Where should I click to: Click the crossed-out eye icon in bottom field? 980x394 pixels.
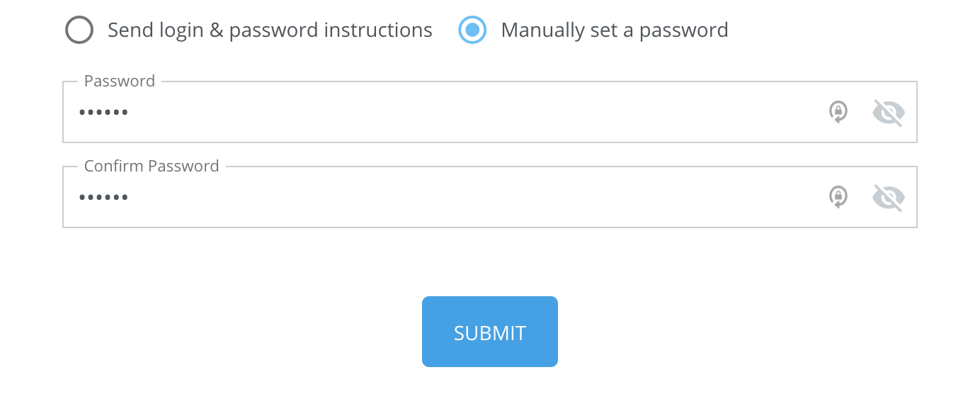pyautogui.click(x=889, y=198)
